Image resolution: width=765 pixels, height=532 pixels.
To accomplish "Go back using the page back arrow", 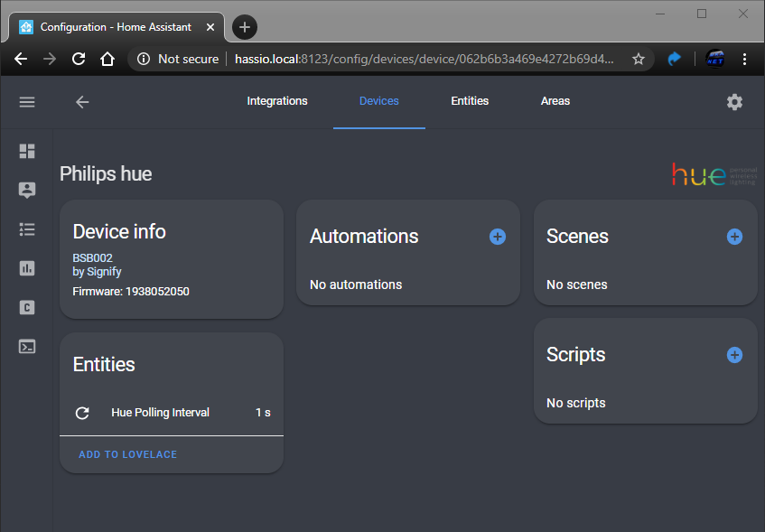I will (x=82, y=102).
